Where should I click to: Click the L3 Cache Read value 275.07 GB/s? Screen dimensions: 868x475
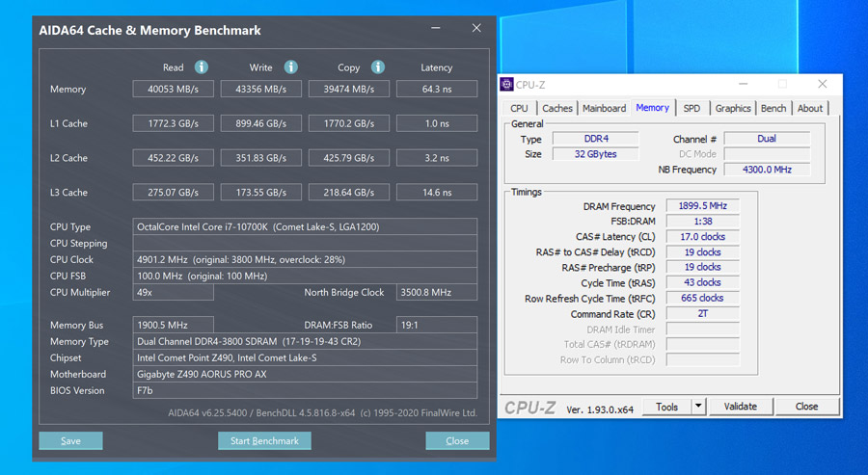tap(174, 193)
